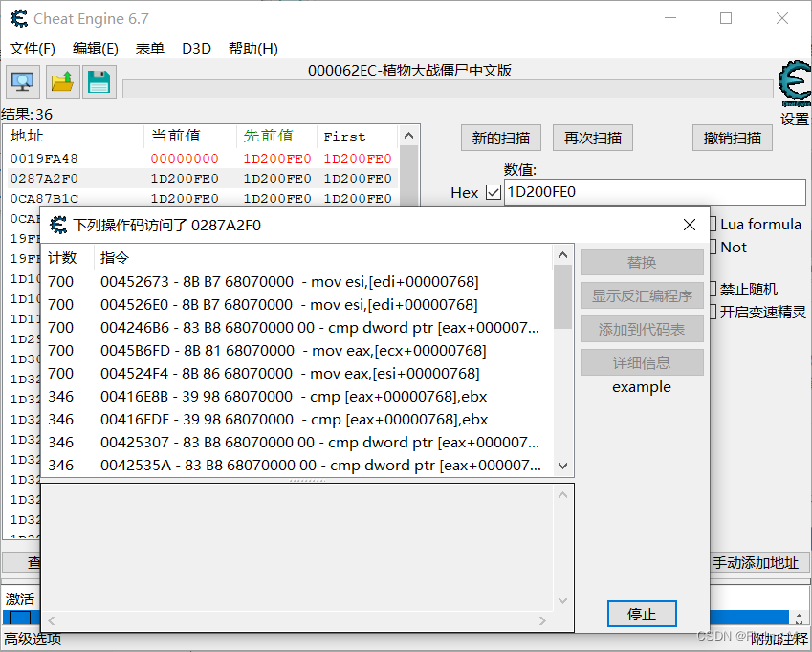Select instruction at 00425307
Image resolution: width=812 pixels, height=652 pixels.
point(297,442)
